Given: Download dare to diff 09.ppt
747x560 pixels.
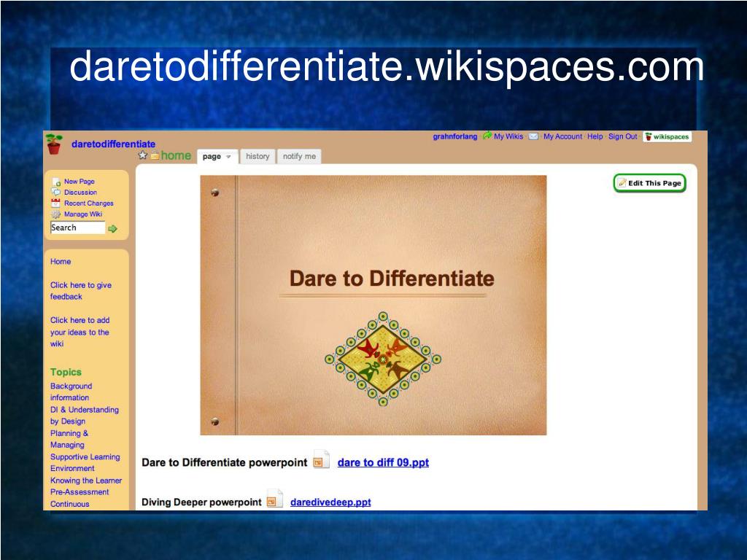Looking at the screenshot, I should (383, 462).
